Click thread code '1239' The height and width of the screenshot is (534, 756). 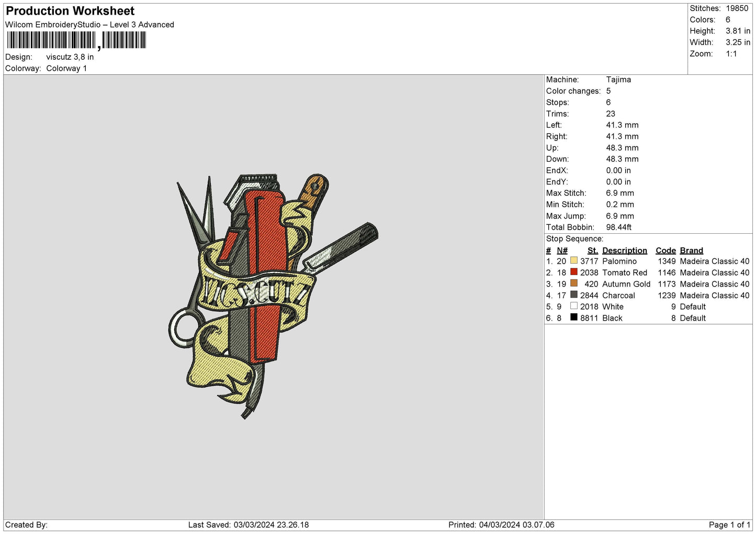click(x=667, y=296)
